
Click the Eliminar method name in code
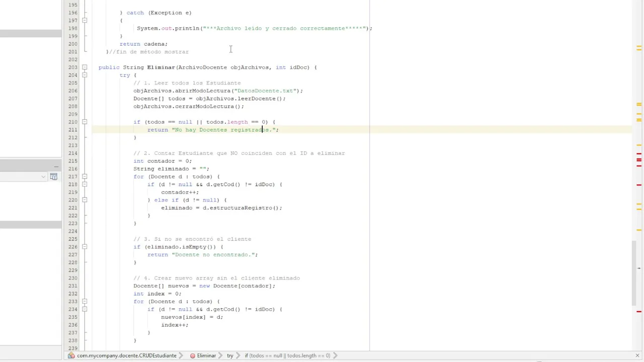tap(160, 67)
